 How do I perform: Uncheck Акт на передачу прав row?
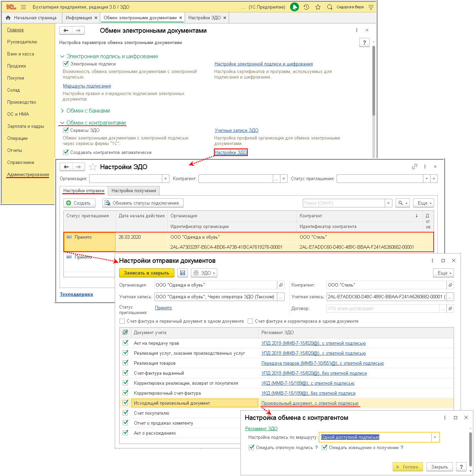125,343
